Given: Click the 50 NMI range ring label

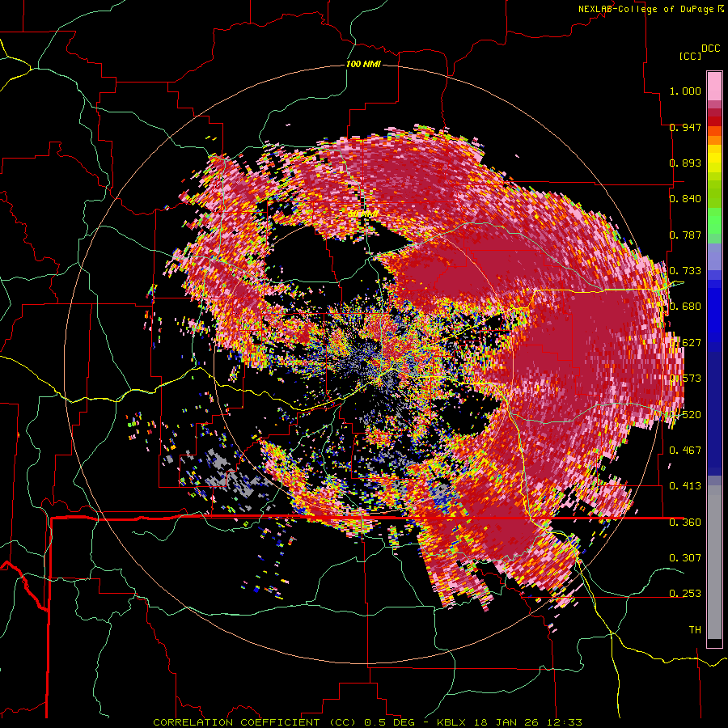Looking at the screenshot, I should coord(363,214).
